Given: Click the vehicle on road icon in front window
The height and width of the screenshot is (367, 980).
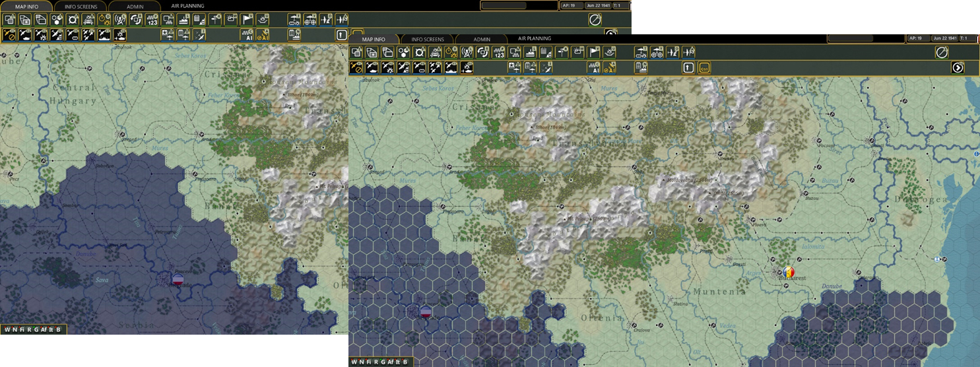Looking at the screenshot, I should click(x=435, y=52).
